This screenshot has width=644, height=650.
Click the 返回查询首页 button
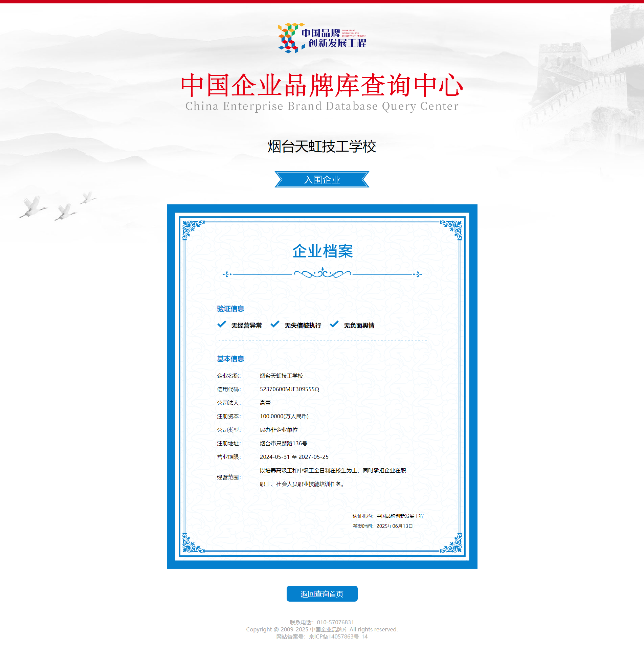[x=322, y=594]
